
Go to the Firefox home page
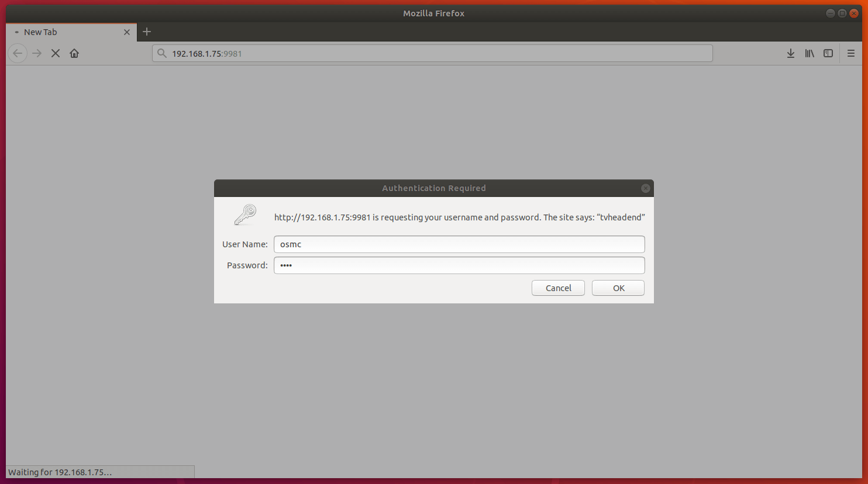[74, 53]
